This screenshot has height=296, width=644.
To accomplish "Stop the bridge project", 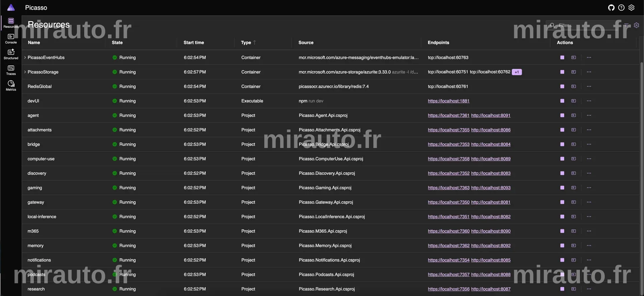I will click(x=562, y=144).
